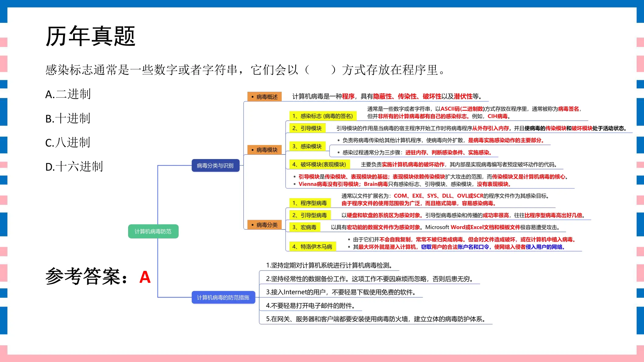
Task: Click red text ASCII码(二进制数)
Action: point(463,109)
